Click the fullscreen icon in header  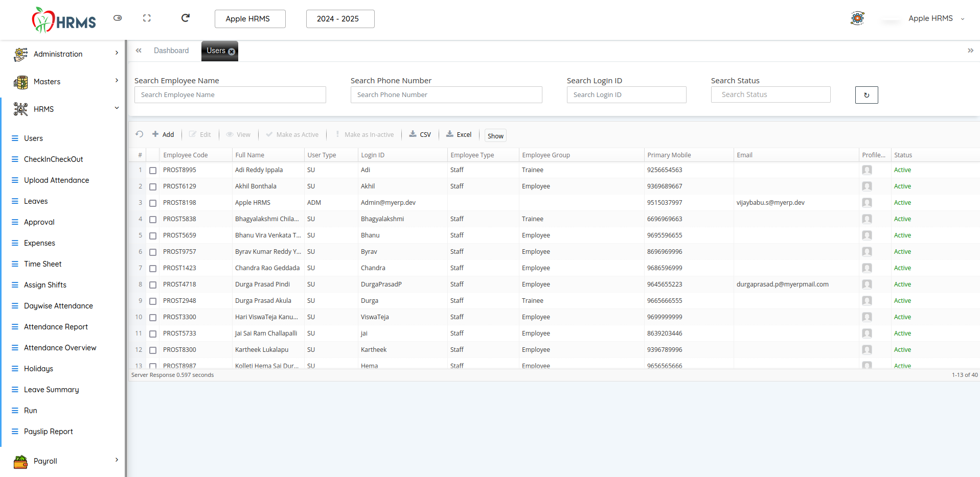(147, 18)
